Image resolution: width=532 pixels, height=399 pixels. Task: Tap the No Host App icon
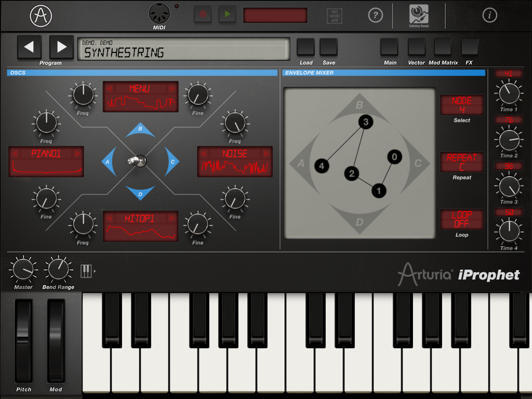[335, 16]
